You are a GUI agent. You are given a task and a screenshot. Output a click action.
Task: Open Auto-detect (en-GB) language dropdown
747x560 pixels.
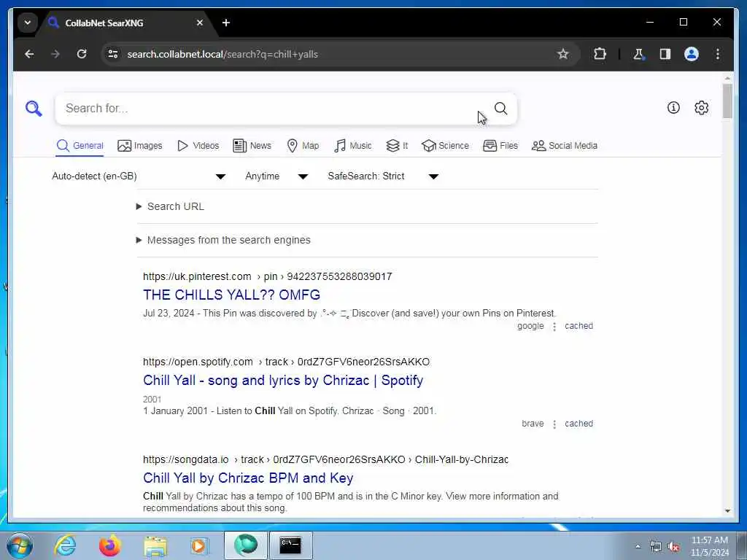[139, 176]
